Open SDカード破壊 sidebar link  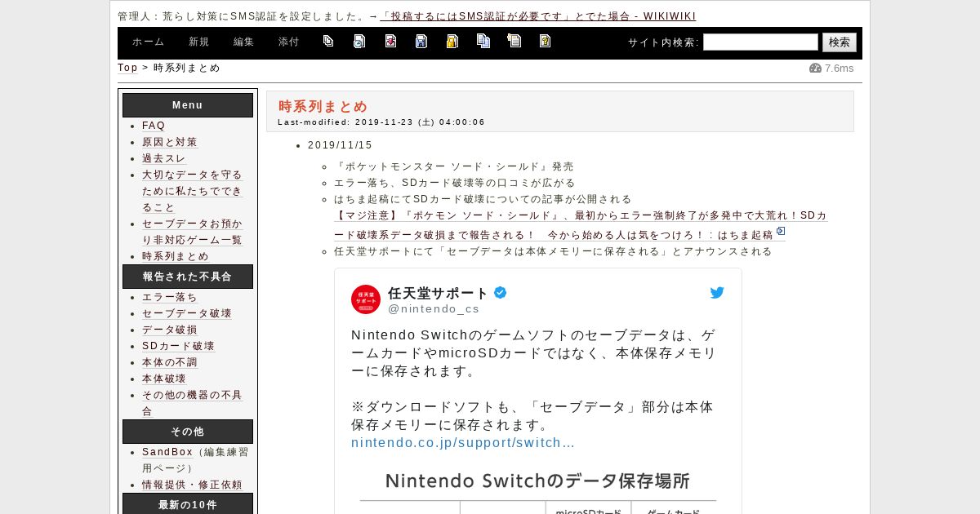pos(178,346)
